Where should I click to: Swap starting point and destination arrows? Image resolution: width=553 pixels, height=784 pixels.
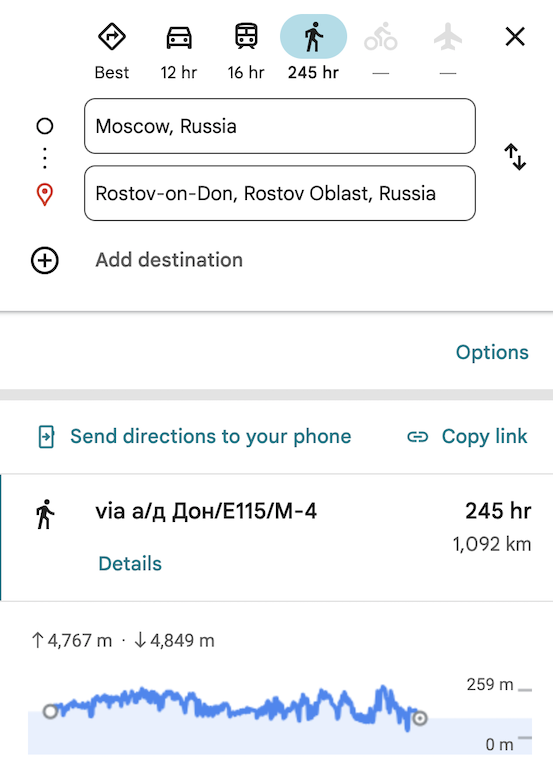point(515,157)
